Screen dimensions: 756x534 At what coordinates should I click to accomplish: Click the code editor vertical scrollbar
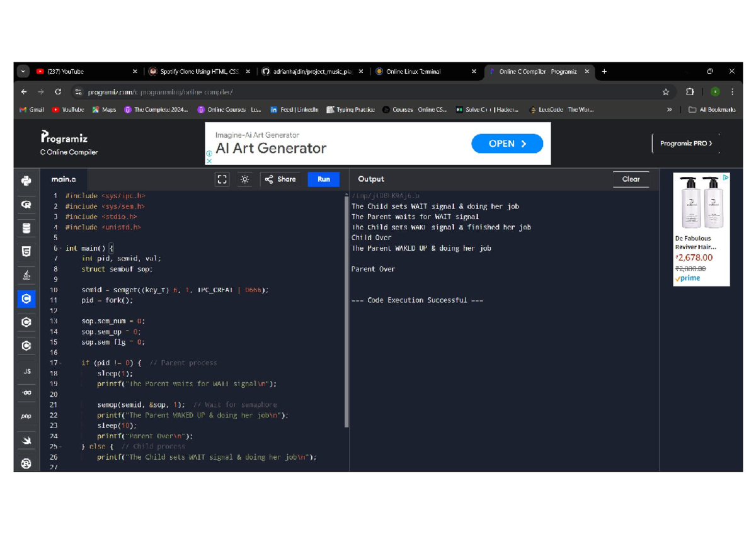(346, 310)
